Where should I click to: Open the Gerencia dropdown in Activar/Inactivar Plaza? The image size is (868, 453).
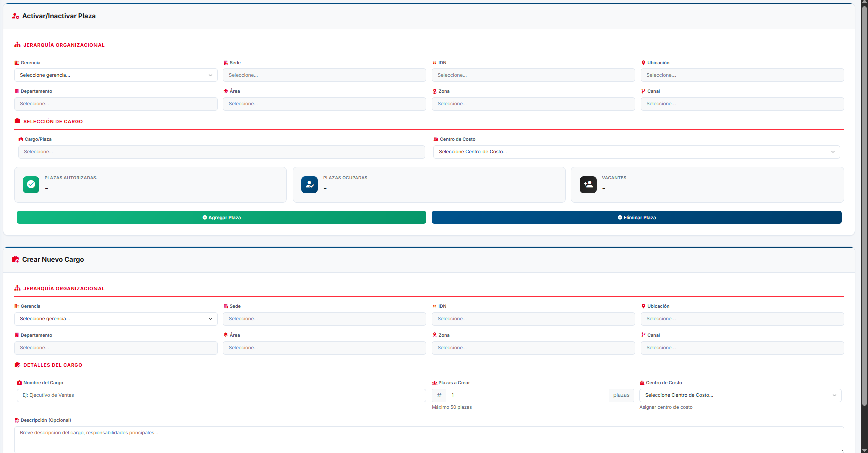click(x=116, y=75)
